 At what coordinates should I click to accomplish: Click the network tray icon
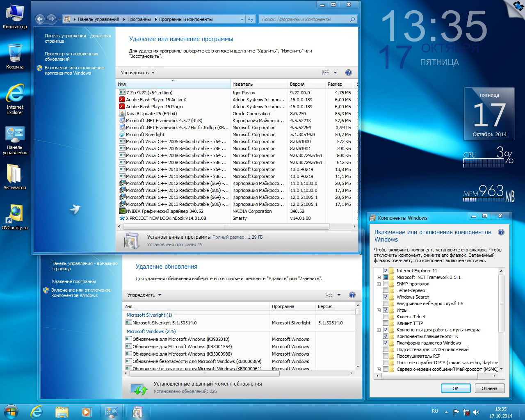[466, 412]
